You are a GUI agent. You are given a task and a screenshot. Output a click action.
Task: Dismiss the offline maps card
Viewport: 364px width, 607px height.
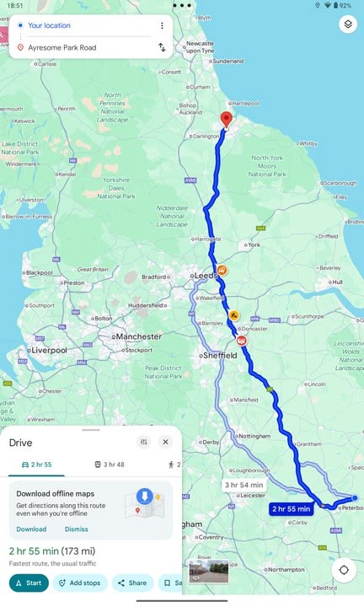(76, 529)
